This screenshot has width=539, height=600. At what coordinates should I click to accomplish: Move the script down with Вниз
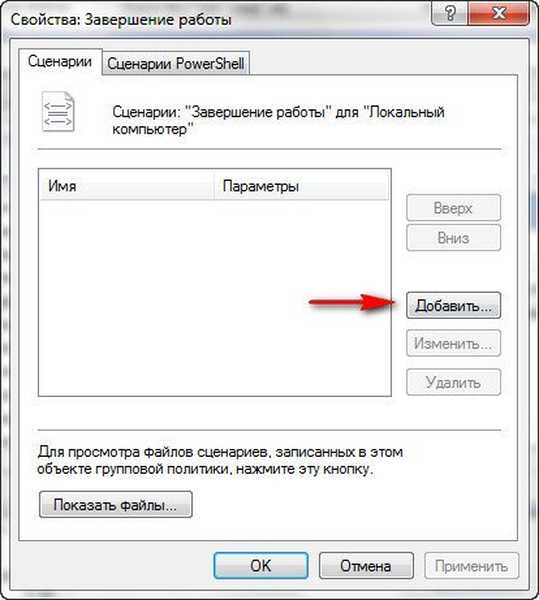(x=453, y=238)
